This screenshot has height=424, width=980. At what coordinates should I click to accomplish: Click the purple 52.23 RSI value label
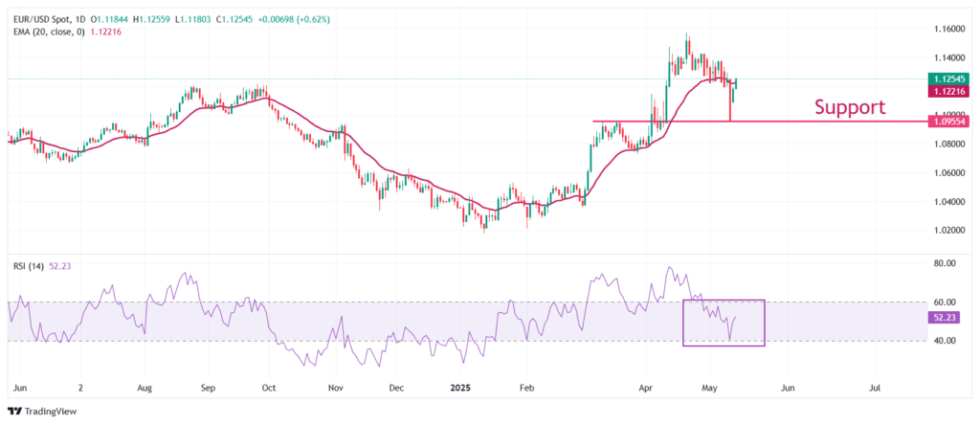coord(943,318)
